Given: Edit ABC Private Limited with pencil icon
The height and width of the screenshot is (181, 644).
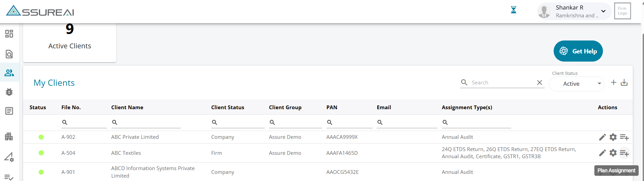Looking at the screenshot, I should (602, 137).
